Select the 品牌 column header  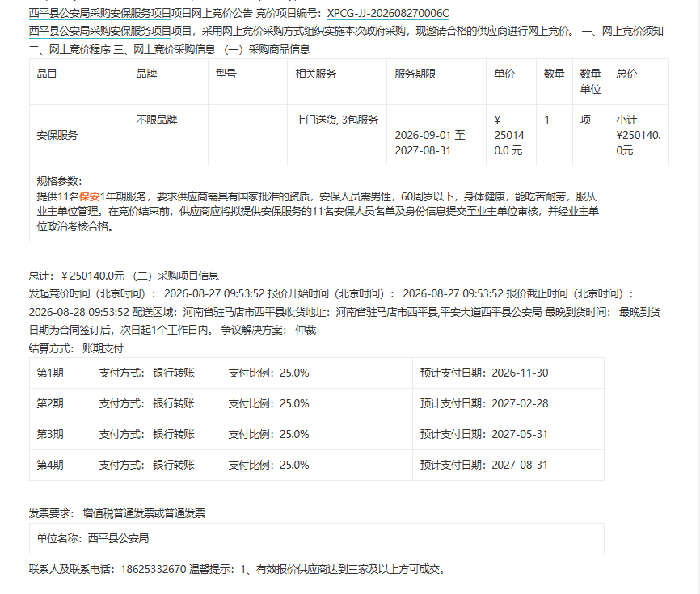(146, 74)
